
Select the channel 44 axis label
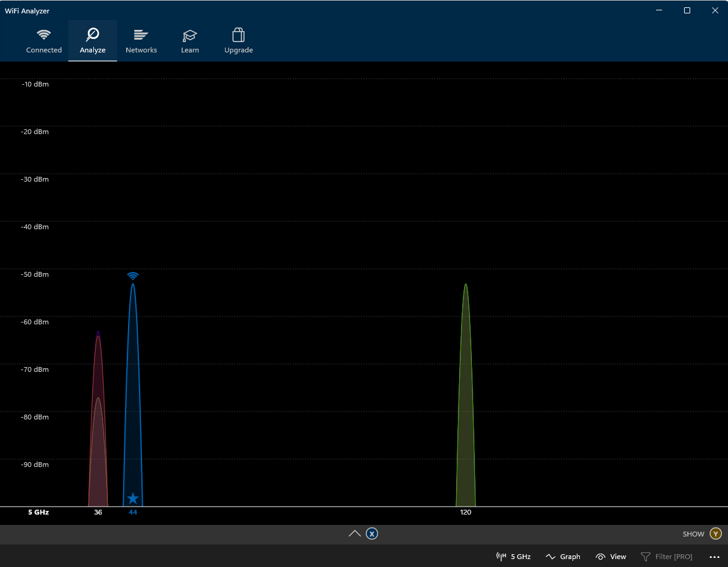(x=133, y=513)
